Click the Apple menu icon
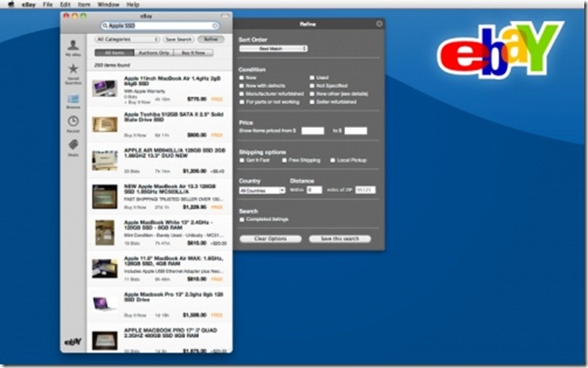The width and height of the screenshot is (588, 368). coord(11,5)
